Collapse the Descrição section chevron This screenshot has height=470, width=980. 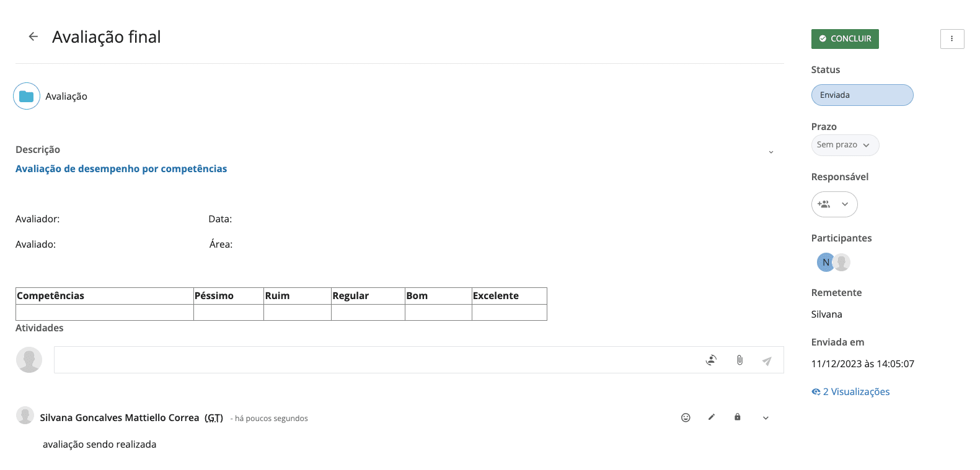point(771,152)
